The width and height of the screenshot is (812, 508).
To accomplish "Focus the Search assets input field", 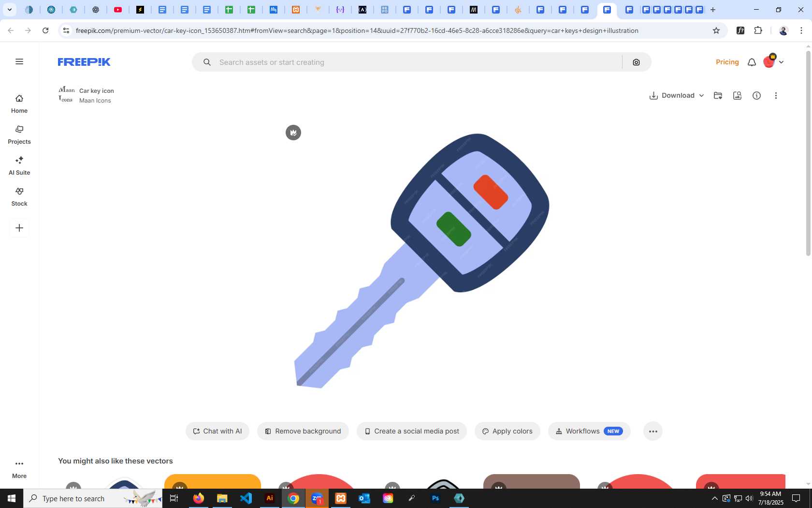I will [417, 62].
